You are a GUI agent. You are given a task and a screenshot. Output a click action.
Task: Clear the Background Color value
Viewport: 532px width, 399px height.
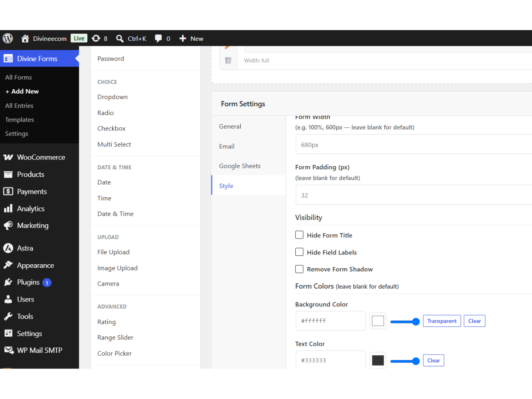[x=474, y=321]
